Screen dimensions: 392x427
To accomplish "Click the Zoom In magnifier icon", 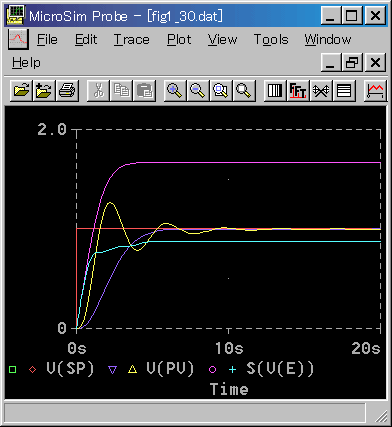I will 175,90.
